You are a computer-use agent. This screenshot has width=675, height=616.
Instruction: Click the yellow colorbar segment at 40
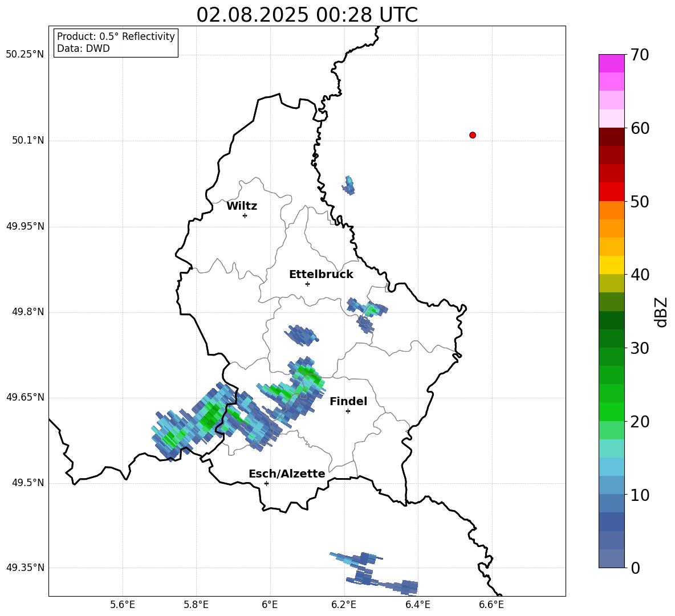point(611,264)
